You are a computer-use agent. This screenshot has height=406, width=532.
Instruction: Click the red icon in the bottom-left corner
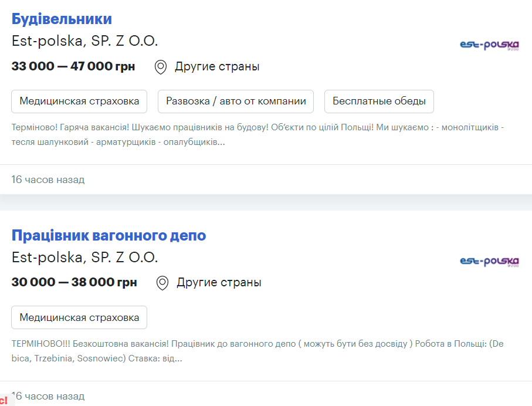[x=4, y=400]
